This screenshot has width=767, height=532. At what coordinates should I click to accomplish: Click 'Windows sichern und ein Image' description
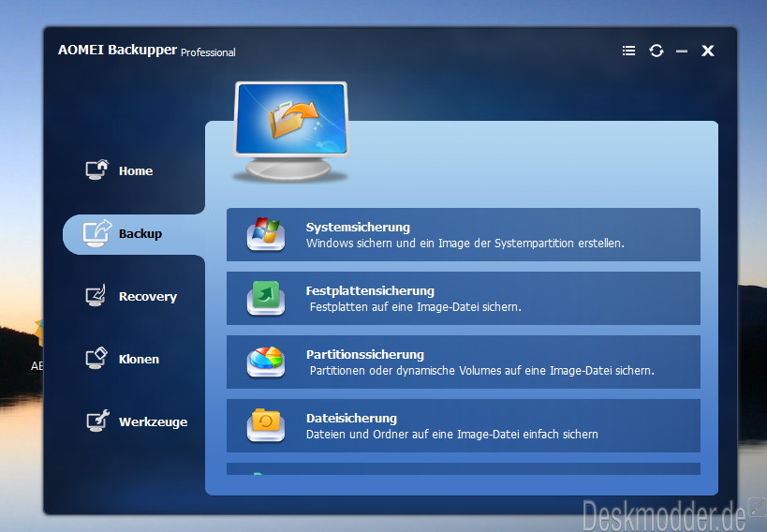[x=465, y=244]
